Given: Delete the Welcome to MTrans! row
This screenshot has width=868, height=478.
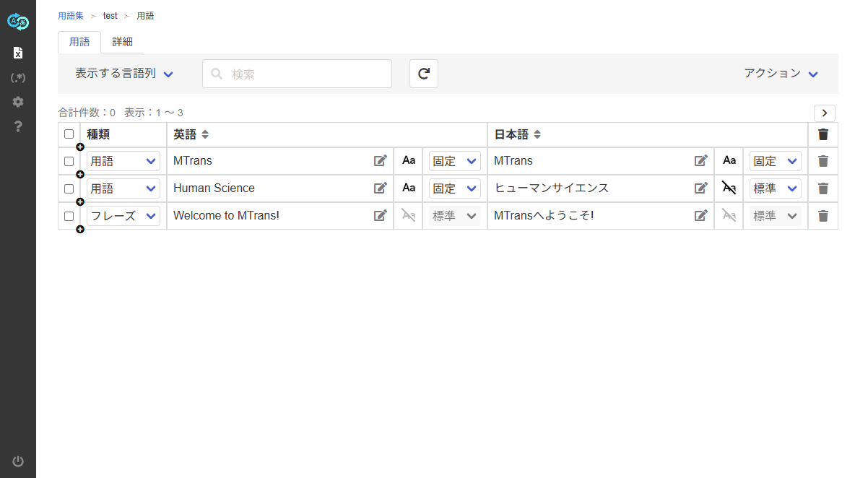Looking at the screenshot, I should 823,216.
